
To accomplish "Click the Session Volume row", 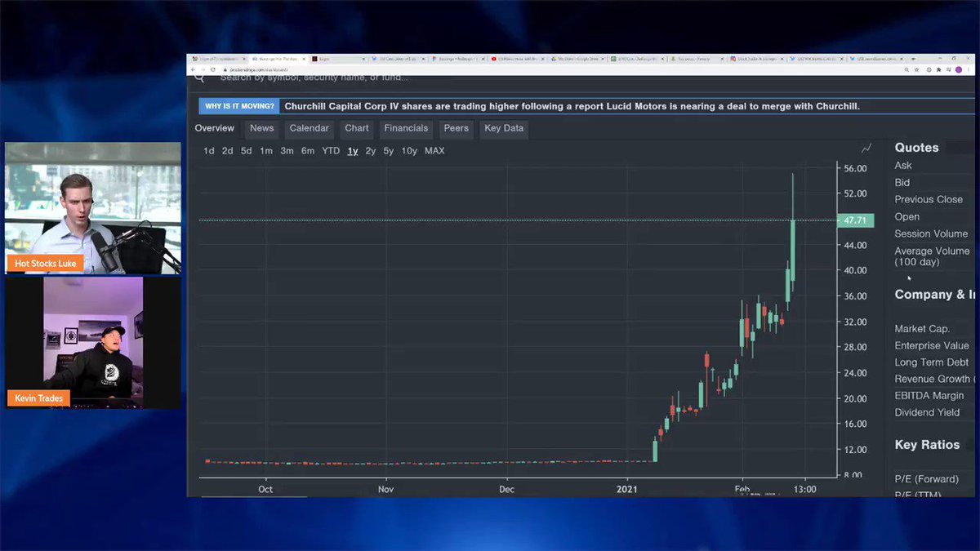I will (931, 233).
